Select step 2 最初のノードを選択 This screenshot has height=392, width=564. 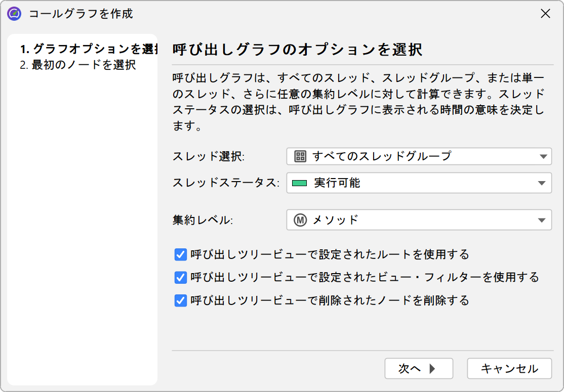pyautogui.click(x=78, y=65)
